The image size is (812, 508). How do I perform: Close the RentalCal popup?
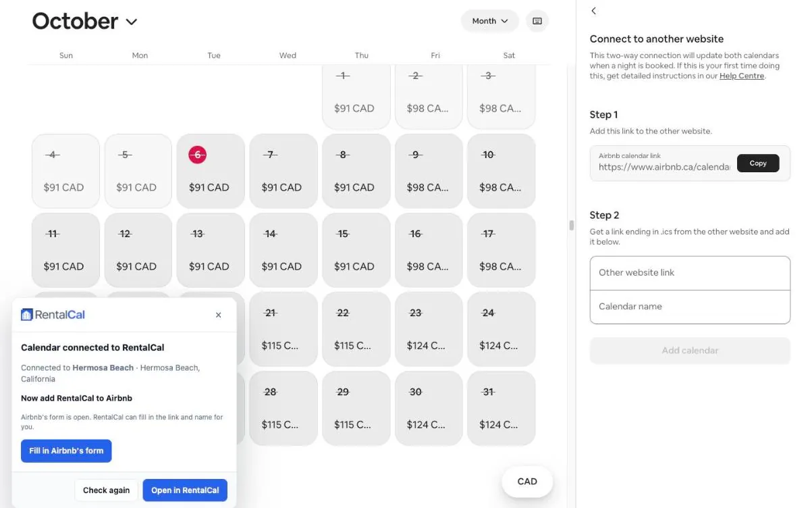click(218, 315)
